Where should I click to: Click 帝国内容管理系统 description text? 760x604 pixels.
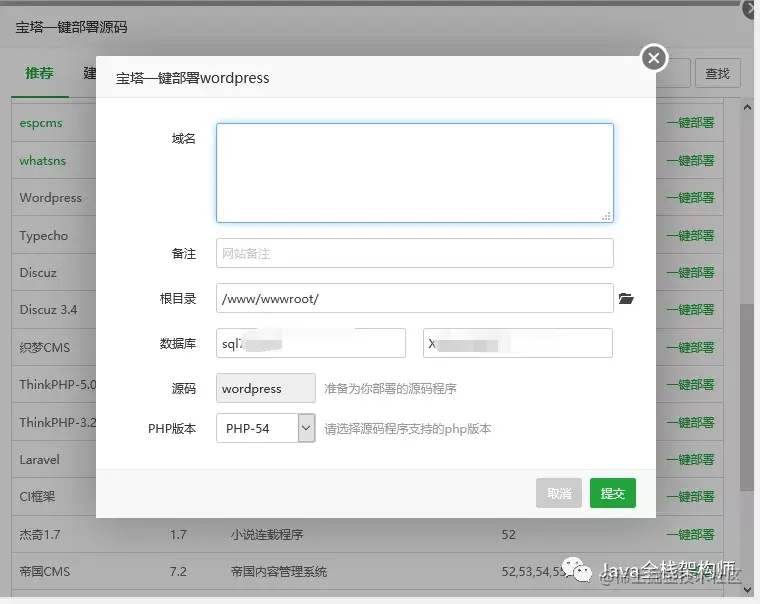[279, 572]
